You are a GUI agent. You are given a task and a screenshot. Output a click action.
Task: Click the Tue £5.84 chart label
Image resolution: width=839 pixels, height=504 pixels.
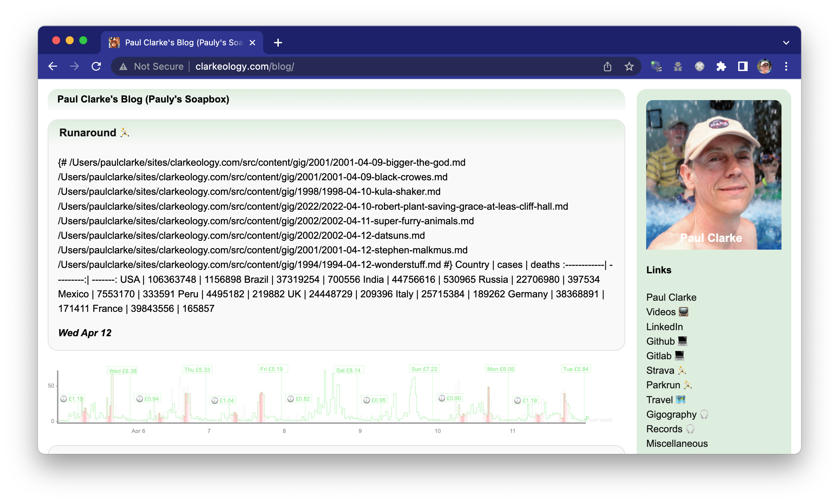coord(575,369)
